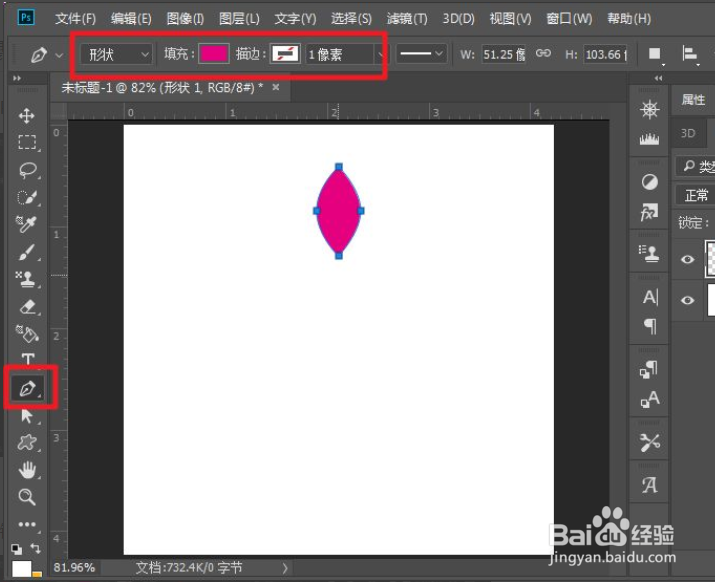Switch to the 属性 panel tab
715x582 pixels.
(693, 99)
